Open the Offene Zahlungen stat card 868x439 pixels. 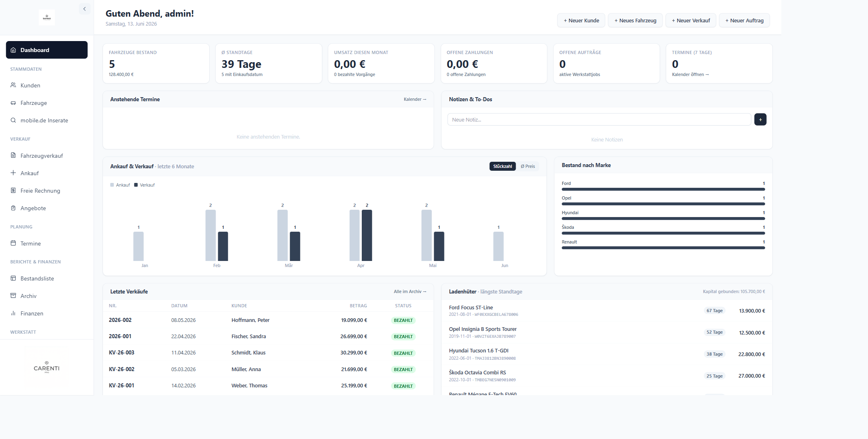pyautogui.click(x=494, y=63)
